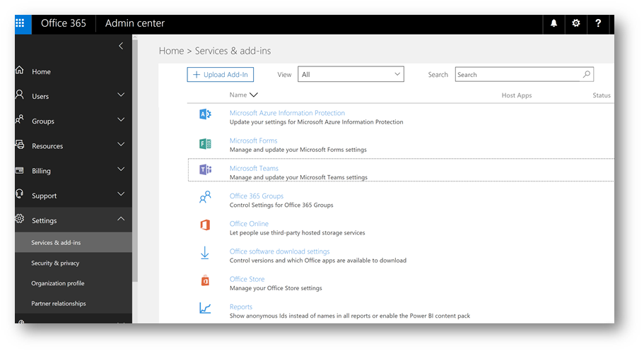Viewport: 644px width, 353px height.
Task: Click 'Control Settings for Office 365 Groups' text
Action: pos(281,205)
